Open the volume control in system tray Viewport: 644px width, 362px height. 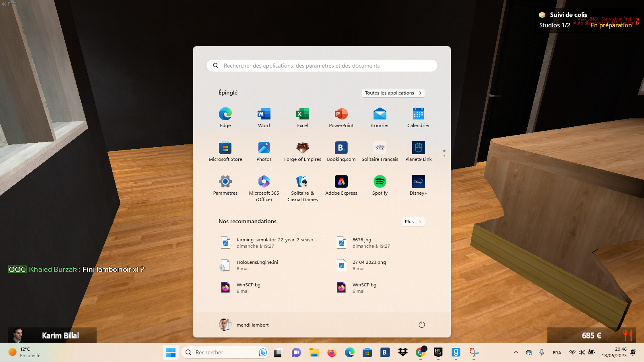(x=582, y=353)
